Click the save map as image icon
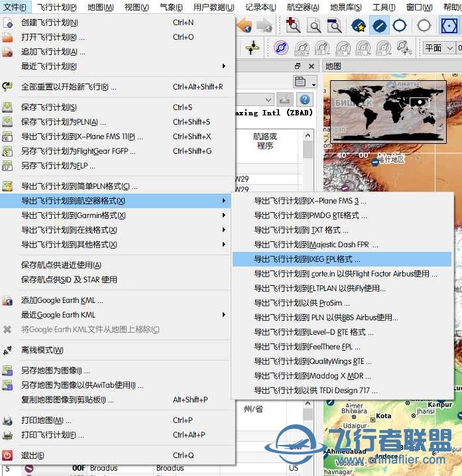462x476 pixels. pyautogui.click(x=7, y=371)
